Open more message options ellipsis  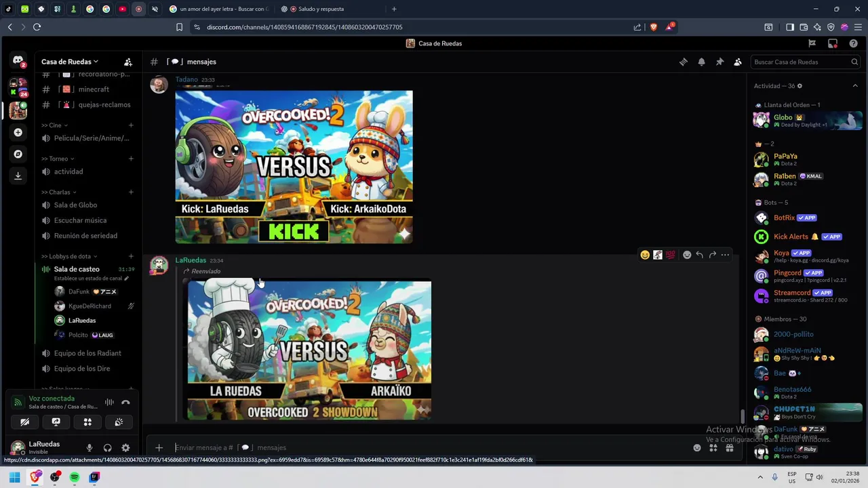[726, 255]
